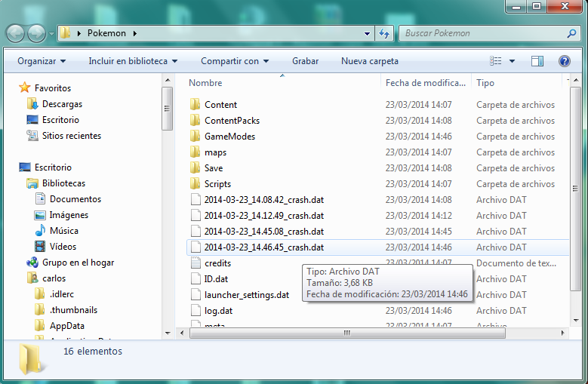Viewport: 588px width, 384px height.
Task: Open the Música library
Action: pyautogui.click(x=64, y=231)
